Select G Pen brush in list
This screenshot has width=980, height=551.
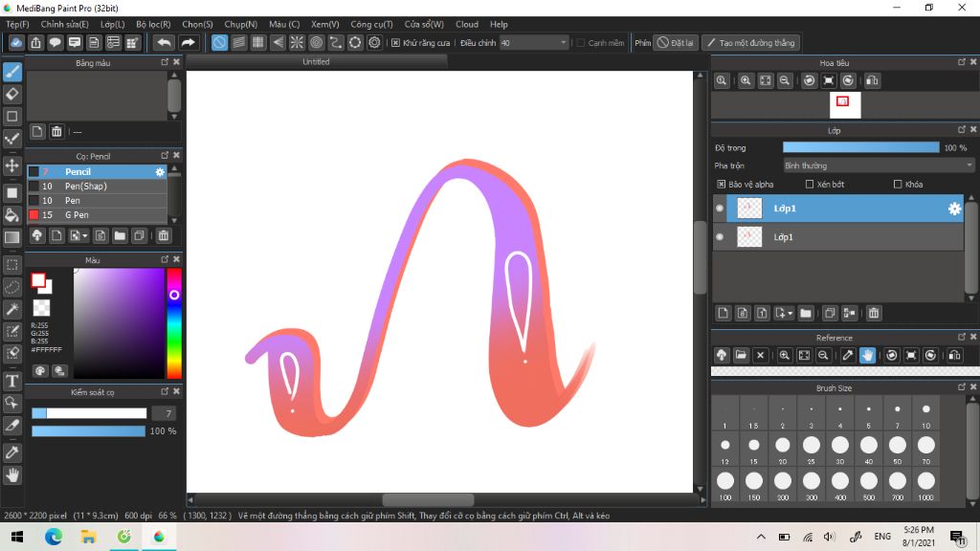click(97, 215)
